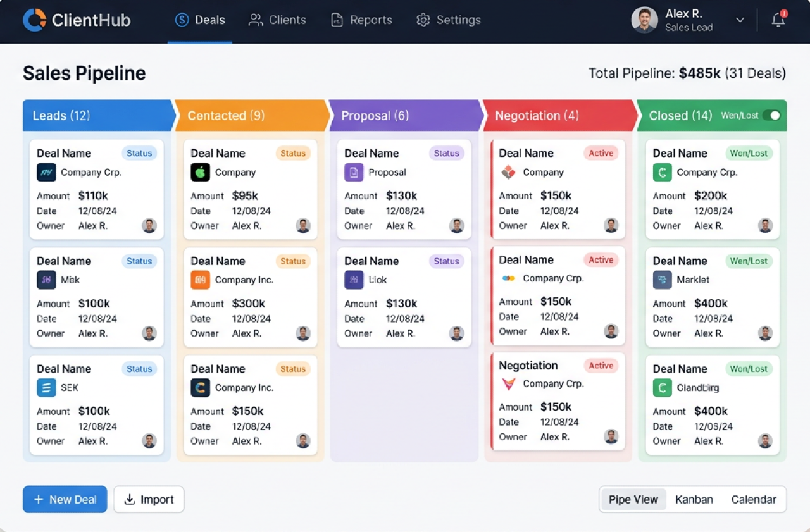Toggle the Won/Lost switch in Closed header
The width and height of the screenshot is (810, 532).
tap(771, 115)
